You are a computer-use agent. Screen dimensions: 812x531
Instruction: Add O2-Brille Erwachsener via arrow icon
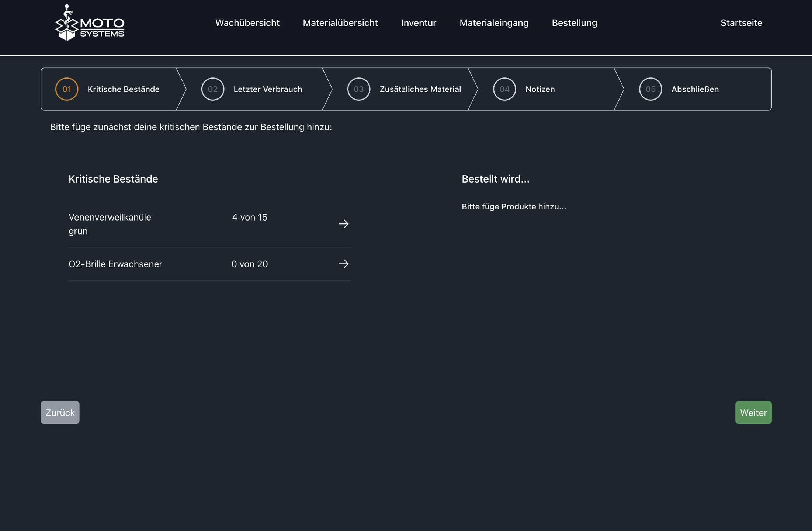pos(343,264)
